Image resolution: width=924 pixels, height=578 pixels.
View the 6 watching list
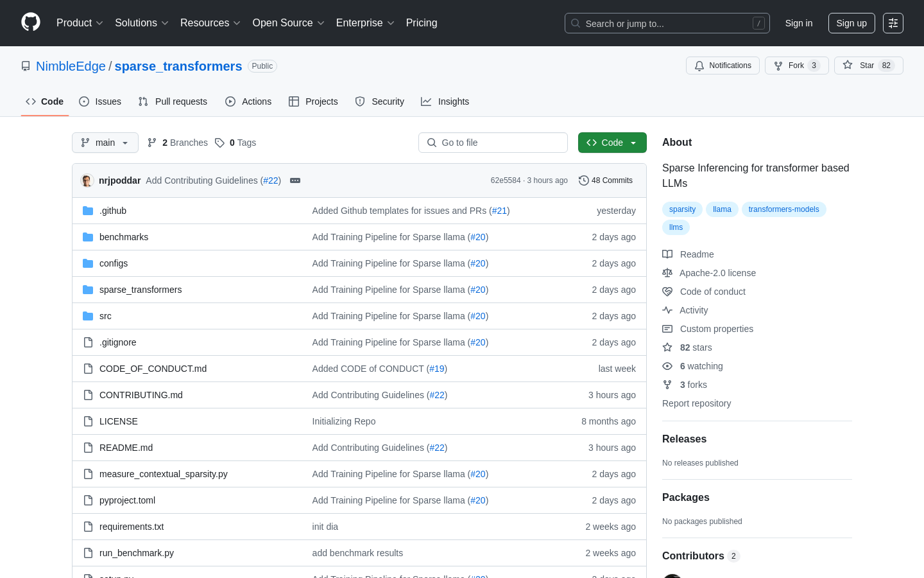[x=692, y=366]
